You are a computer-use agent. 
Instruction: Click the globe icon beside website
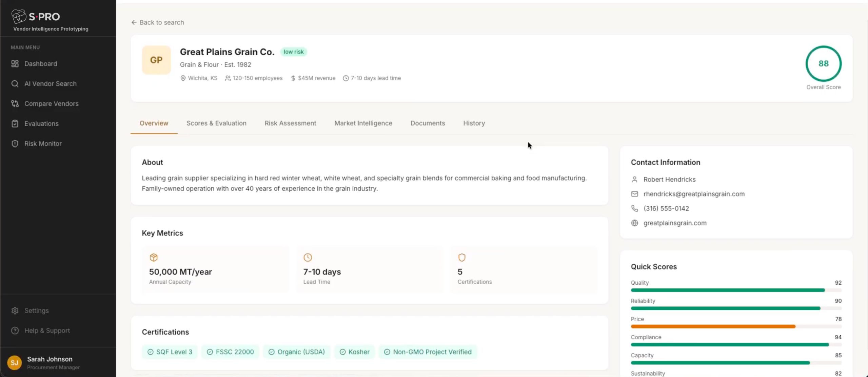(x=634, y=223)
